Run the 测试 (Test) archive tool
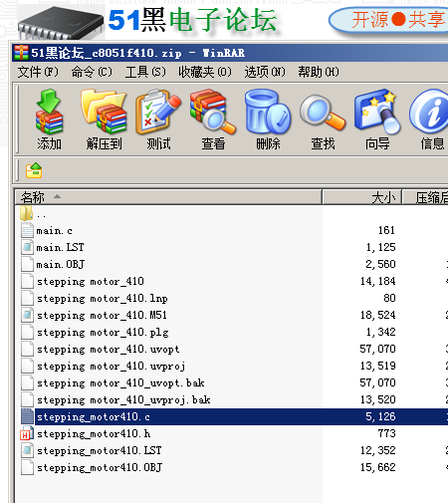Viewport: 448px width, 503px height. point(158,120)
